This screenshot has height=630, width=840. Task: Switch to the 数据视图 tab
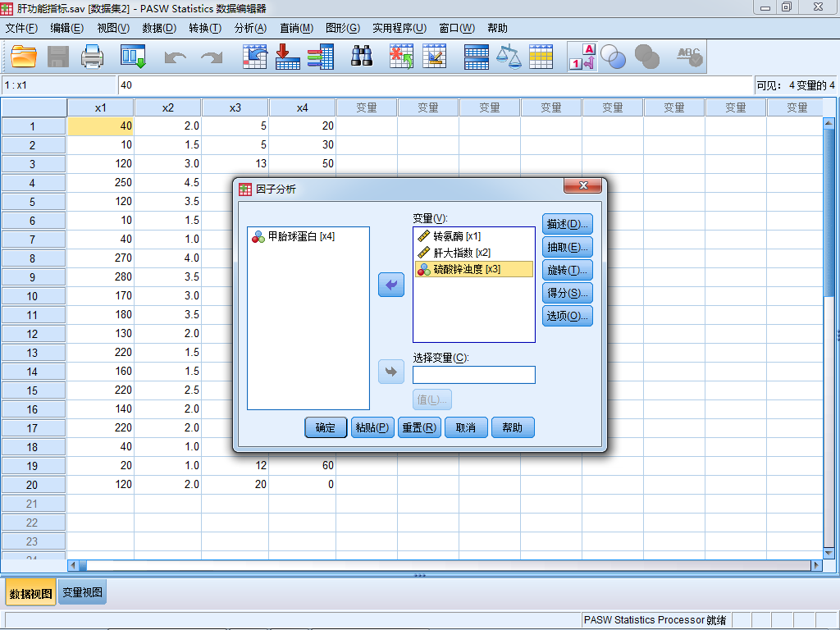[30, 594]
